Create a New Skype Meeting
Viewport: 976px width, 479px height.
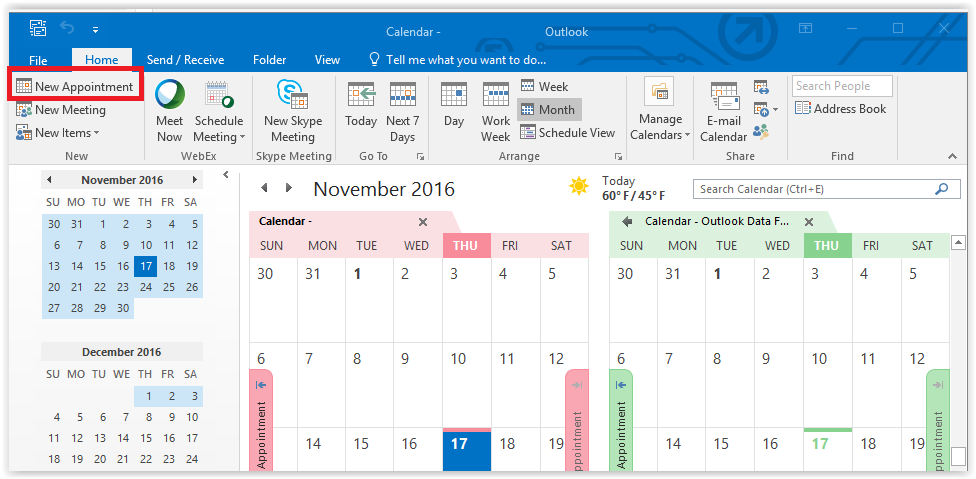pos(293,111)
